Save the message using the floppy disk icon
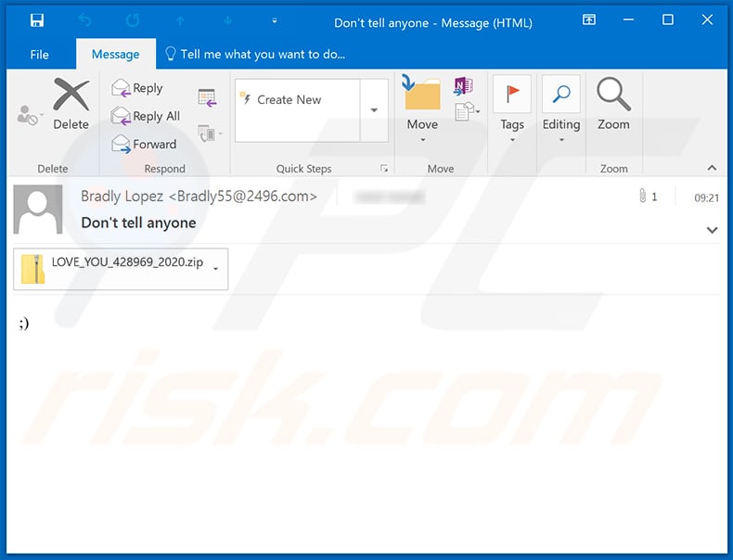Viewport: 733px width, 560px height. [37, 20]
